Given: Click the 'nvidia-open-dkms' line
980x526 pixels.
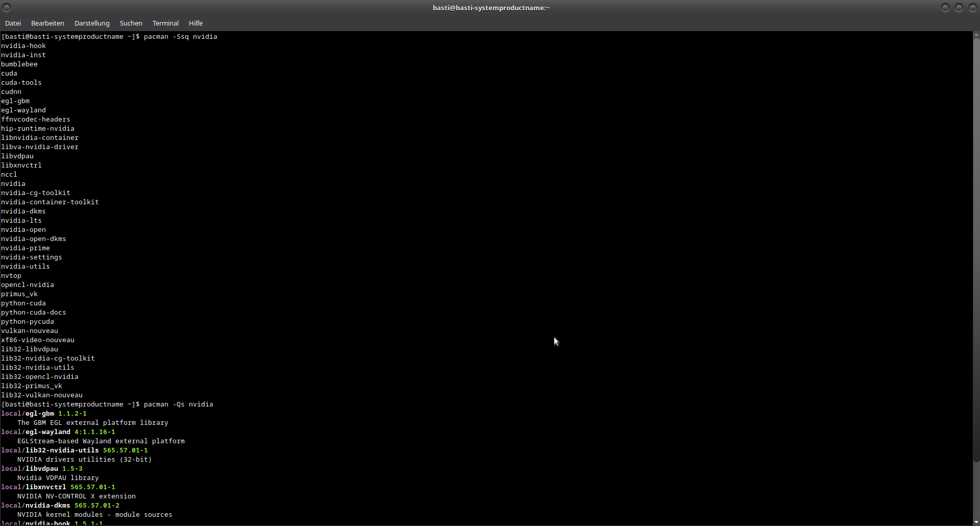Looking at the screenshot, I should (34, 239).
